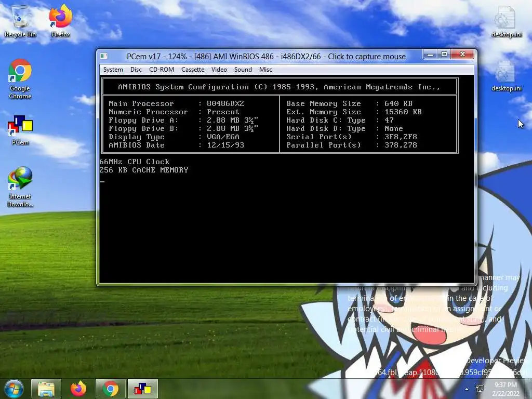
Task: Open the Disc menu
Action: pyautogui.click(x=136, y=70)
